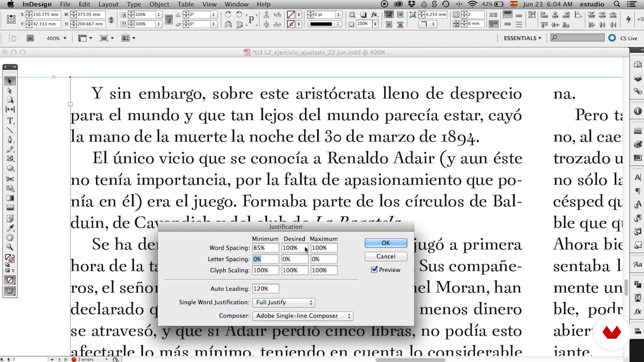This screenshot has width=644, height=362.
Task: Select the Hand tool
Action: coord(10,238)
